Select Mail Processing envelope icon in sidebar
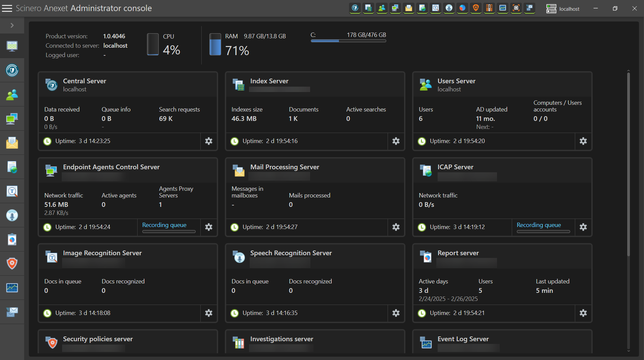The image size is (644, 360). (12, 143)
